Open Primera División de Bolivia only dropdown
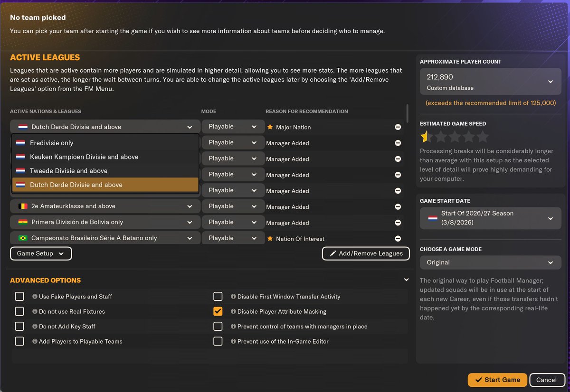Screen dimensions: 570x392 coord(104,222)
